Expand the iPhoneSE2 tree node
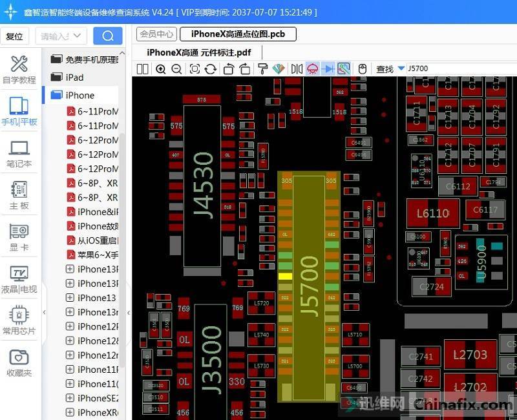Screen dimensions: 517x420 click(70, 398)
